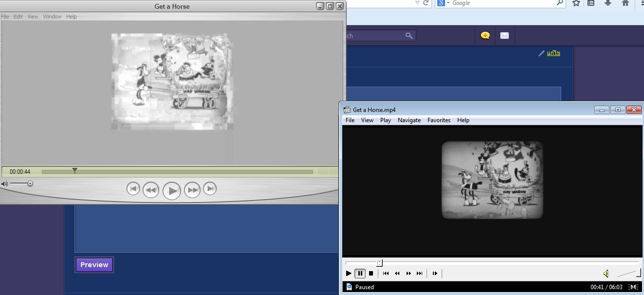Click increase speed (forward) icon in media player
Viewport: 644px width, 295px height.
[409, 274]
